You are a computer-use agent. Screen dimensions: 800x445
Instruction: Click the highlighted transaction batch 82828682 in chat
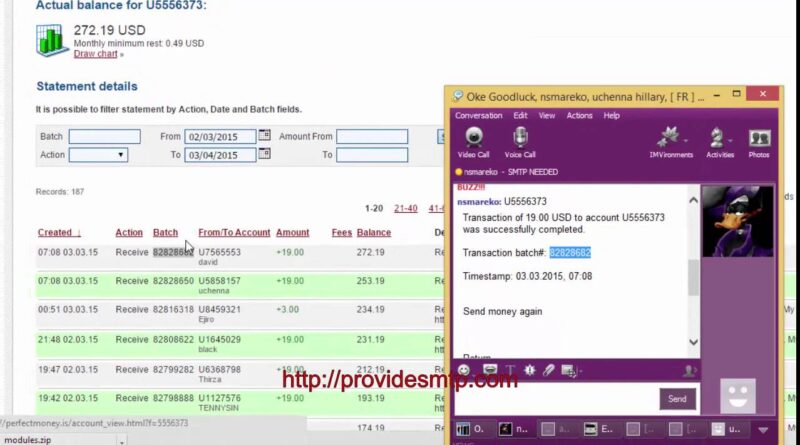[570, 253]
